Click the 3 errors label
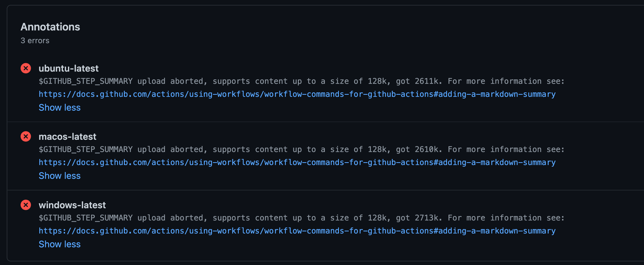Viewport: 644px width, 265px height. [x=35, y=40]
